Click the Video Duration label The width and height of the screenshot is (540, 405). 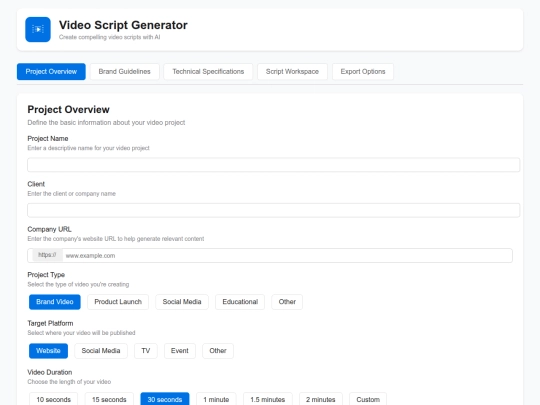50,372
